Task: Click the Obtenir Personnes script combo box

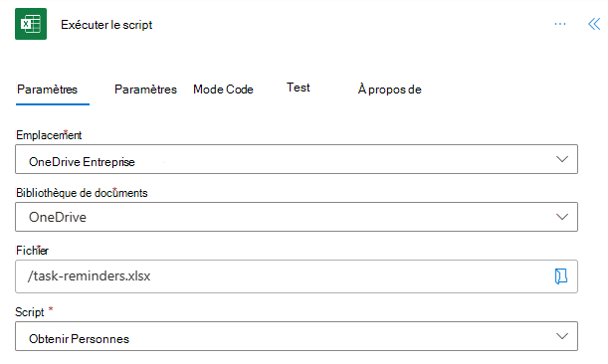Action: [x=297, y=336]
